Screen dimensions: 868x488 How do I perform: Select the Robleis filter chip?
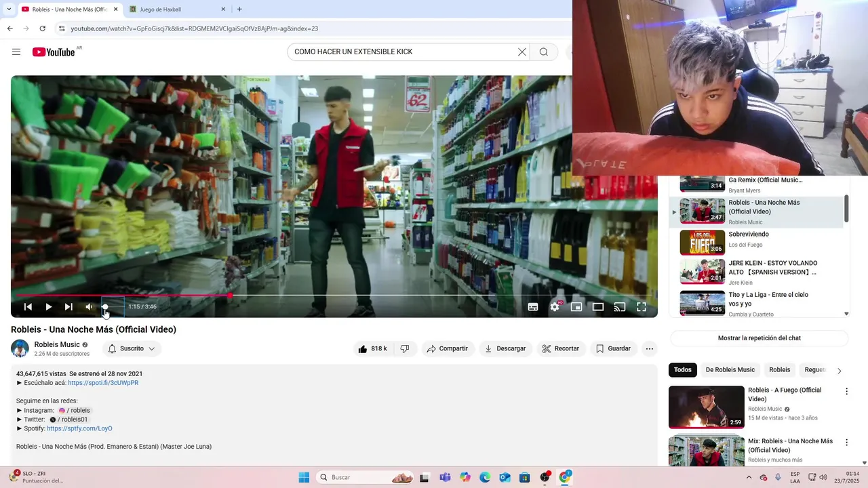(779, 370)
